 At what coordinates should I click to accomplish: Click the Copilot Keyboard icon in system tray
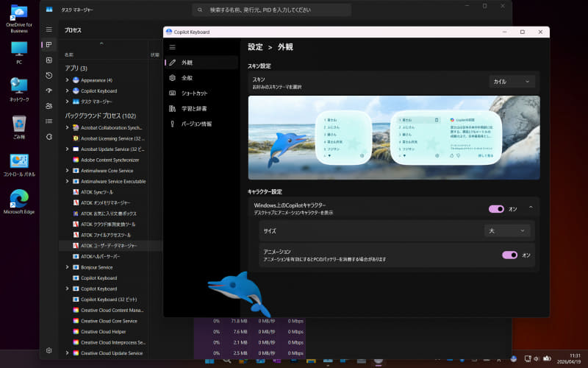pos(514,358)
